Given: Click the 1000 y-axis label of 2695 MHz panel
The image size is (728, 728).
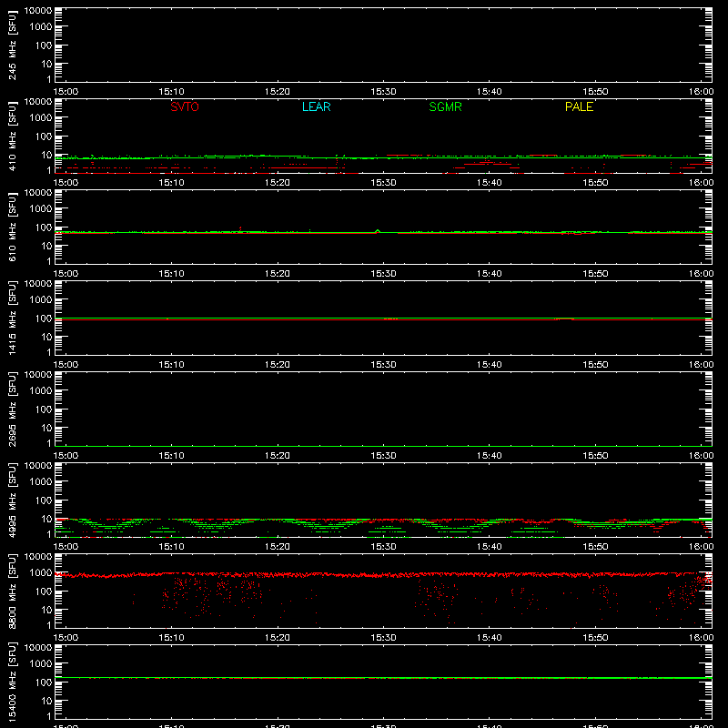Looking at the screenshot, I should click(x=41, y=391).
